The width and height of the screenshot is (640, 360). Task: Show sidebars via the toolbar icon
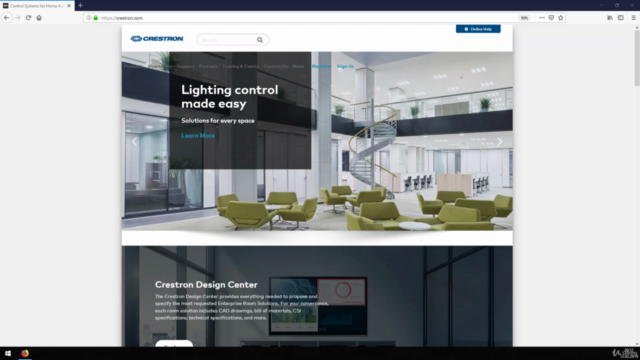621,18
